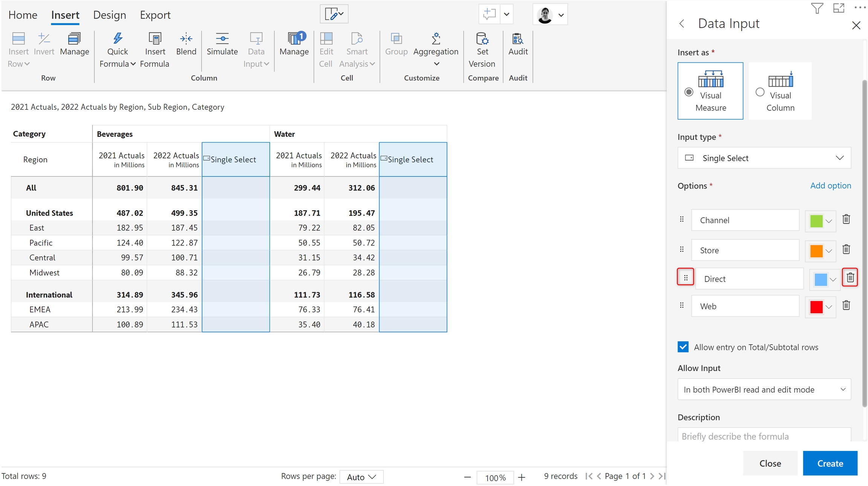Click the Set Version icon
Viewport: 868px width, 486px height.
pos(482,38)
